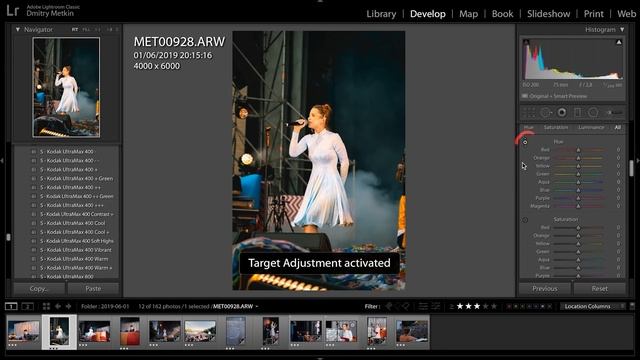Open the Luminance tab in HSL panel
This screenshot has width=640, height=360.
591,127
